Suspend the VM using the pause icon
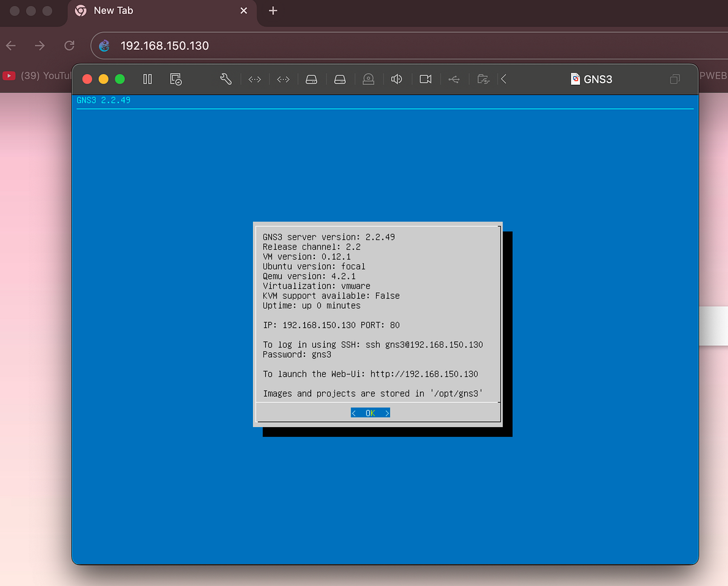This screenshot has height=586, width=728. 147,79
